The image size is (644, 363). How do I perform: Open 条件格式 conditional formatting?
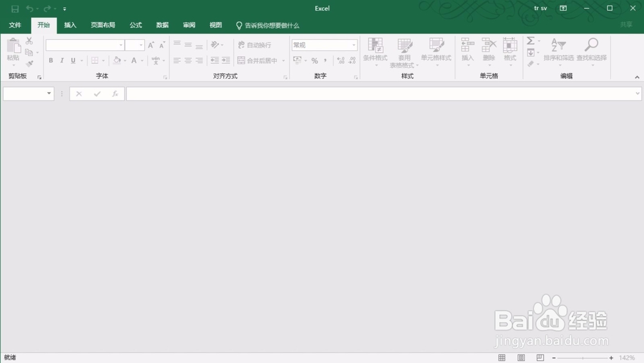tap(375, 52)
